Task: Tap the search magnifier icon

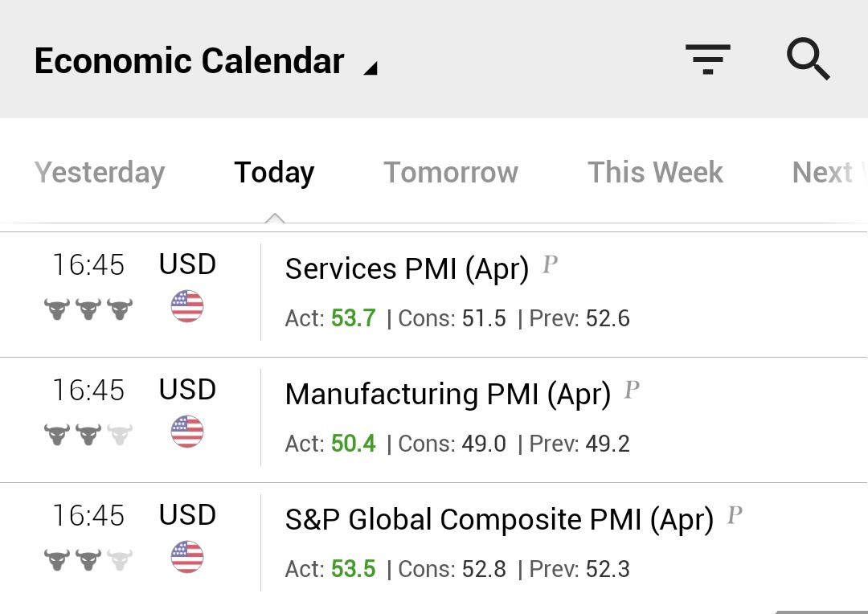Action: tap(807, 59)
